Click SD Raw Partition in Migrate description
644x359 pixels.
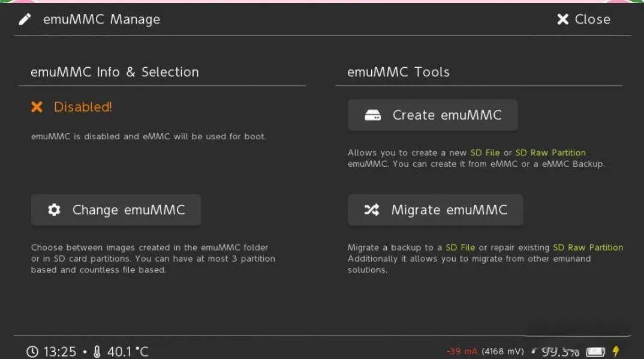588,247
